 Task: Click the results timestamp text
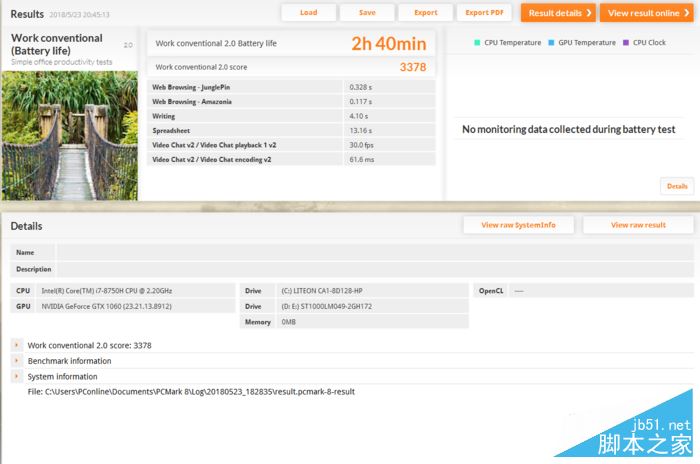[x=79, y=14]
